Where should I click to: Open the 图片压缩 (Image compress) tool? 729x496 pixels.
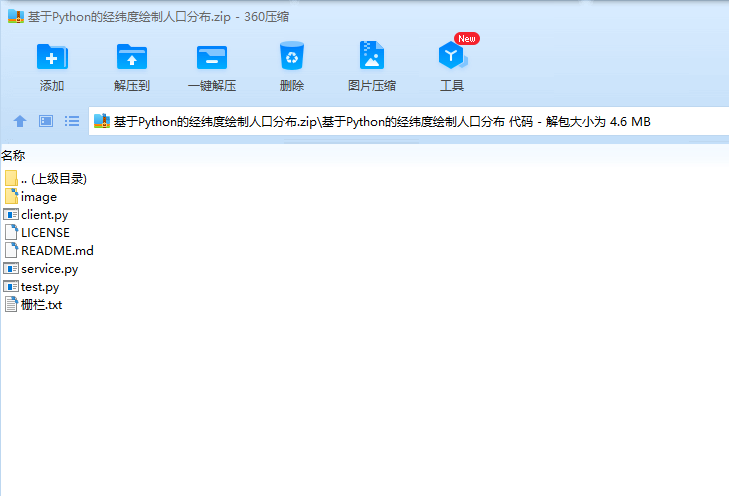[371, 55]
